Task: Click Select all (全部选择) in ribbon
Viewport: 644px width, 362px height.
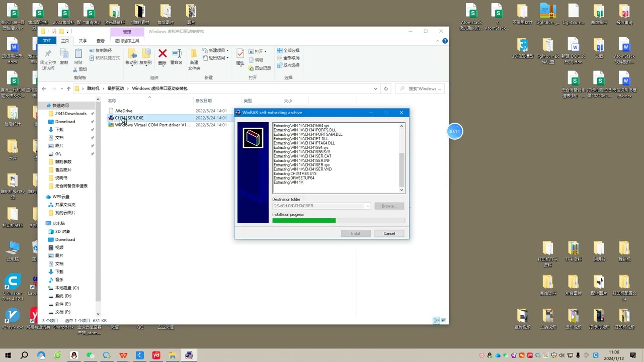Action: (x=288, y=51)
